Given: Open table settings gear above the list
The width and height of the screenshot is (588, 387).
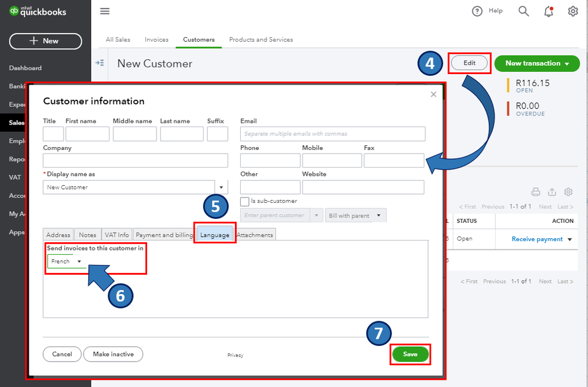Looking at the screenshot, I should tap(568, 192).
